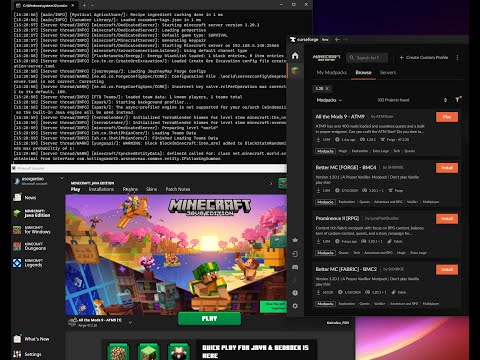The width and height of the screenshot is (480, 360).
Task: Install Better MC [FABRIC] - BMC2
Action: [447, 269]
